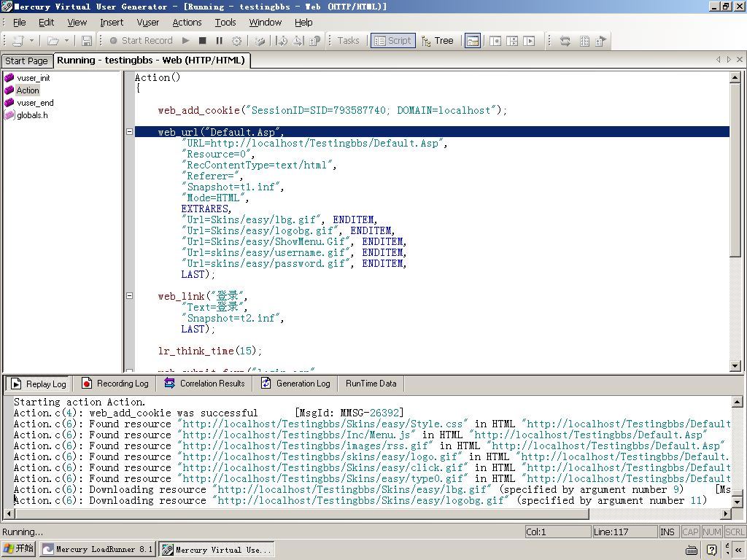Select the Running - testingbbs tab
The width and height of the screenshot is (747, 560).
pyautogui.click(x=150, y=61)
